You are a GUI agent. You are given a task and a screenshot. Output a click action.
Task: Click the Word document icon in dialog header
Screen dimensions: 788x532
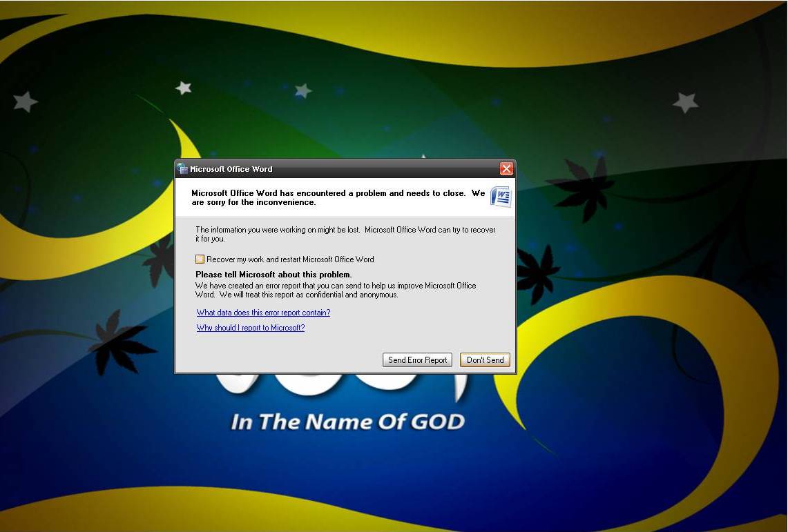coord(501,196)
